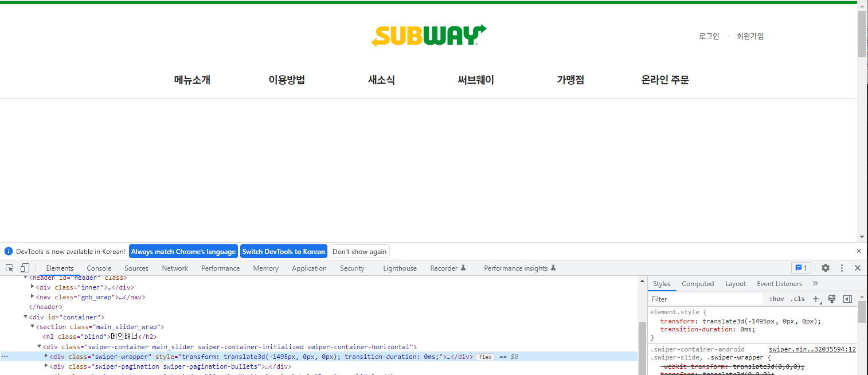Open the Performance tab

[221, 268]
